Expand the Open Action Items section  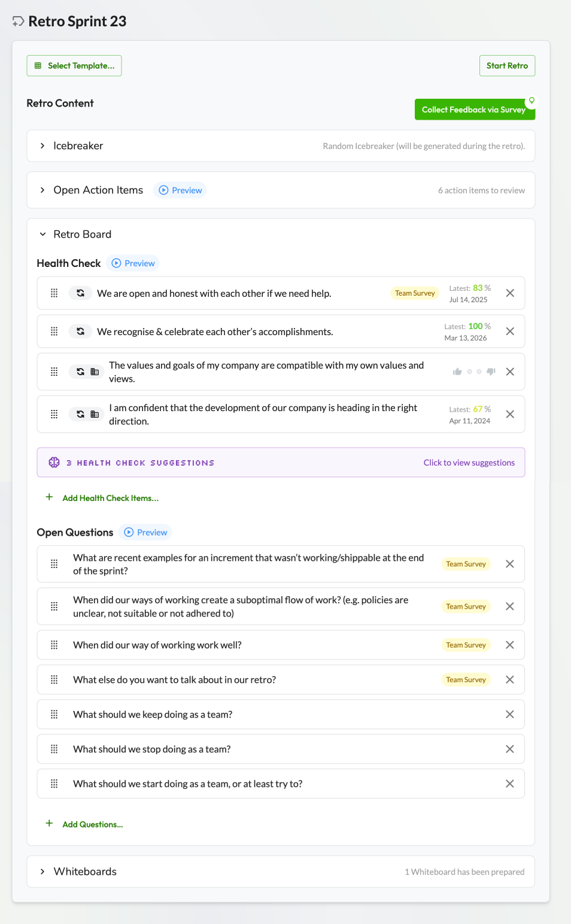(x=42, y=190)
